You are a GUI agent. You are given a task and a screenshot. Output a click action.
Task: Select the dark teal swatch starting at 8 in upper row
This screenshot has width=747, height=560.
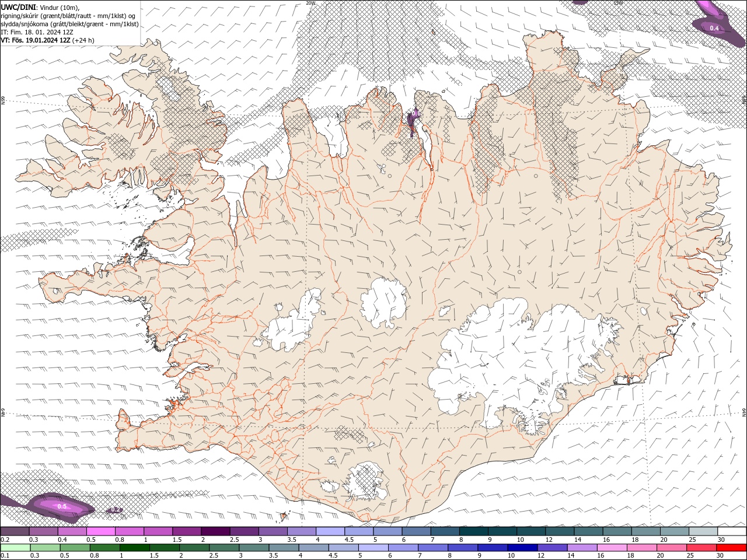click(473, 531)
